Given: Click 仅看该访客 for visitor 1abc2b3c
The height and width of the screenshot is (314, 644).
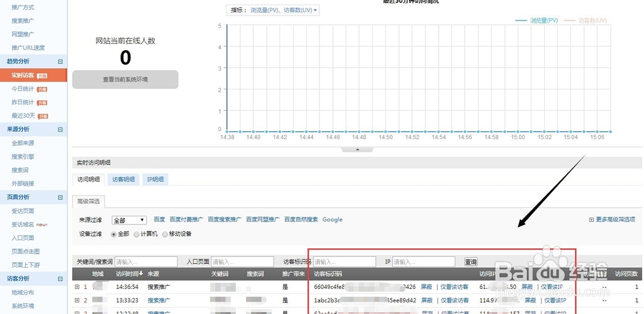Looking at the screenshot, I should point(455,300).
